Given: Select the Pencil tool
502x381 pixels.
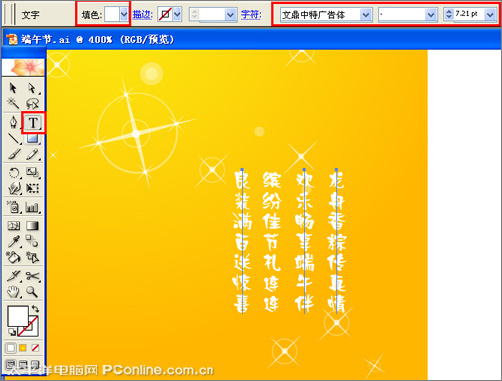Looking at the screenshot, I should (x=32, y=155).
